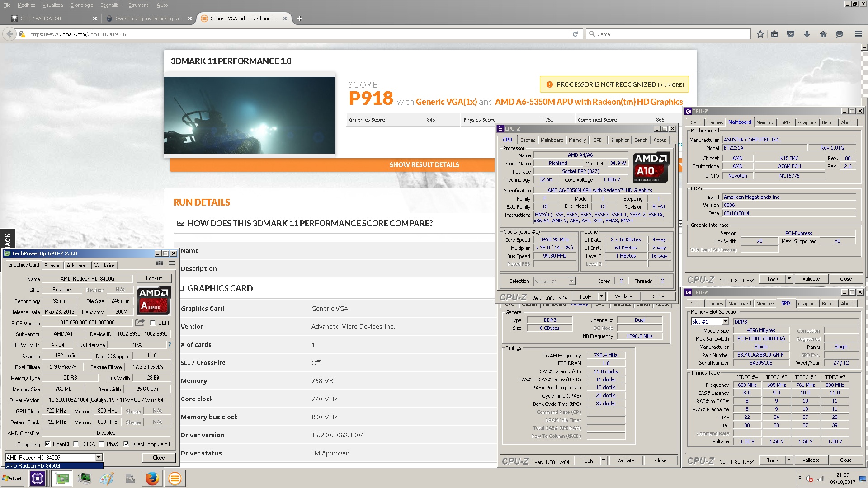Open the Slot #1 memory slot dropdown
The width and height of the screenshot is (868, 488).
[x=725, y=322]
